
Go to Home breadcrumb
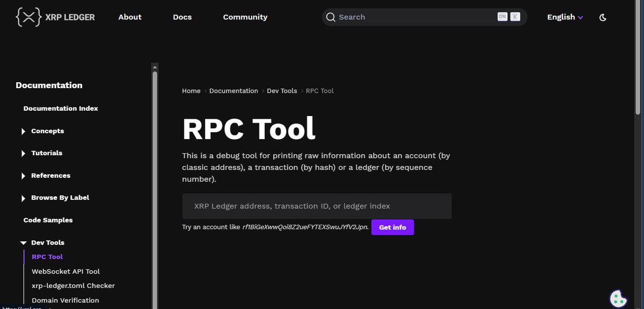191,91
